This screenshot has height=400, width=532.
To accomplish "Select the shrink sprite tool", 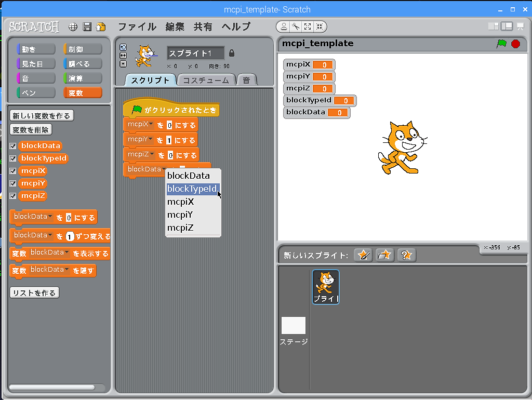I will (320, 26).
